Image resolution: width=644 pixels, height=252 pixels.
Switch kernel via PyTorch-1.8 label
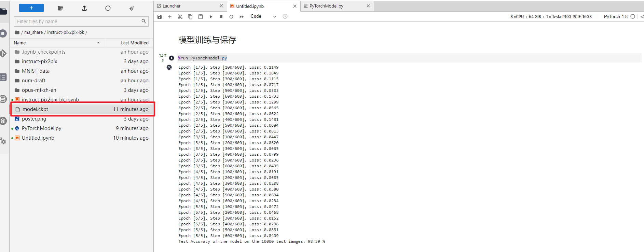[x=616, y=16]
